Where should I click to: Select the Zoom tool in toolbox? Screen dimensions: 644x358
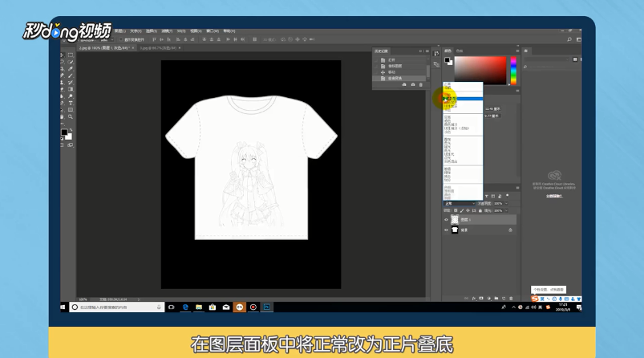tap(71, 116)
